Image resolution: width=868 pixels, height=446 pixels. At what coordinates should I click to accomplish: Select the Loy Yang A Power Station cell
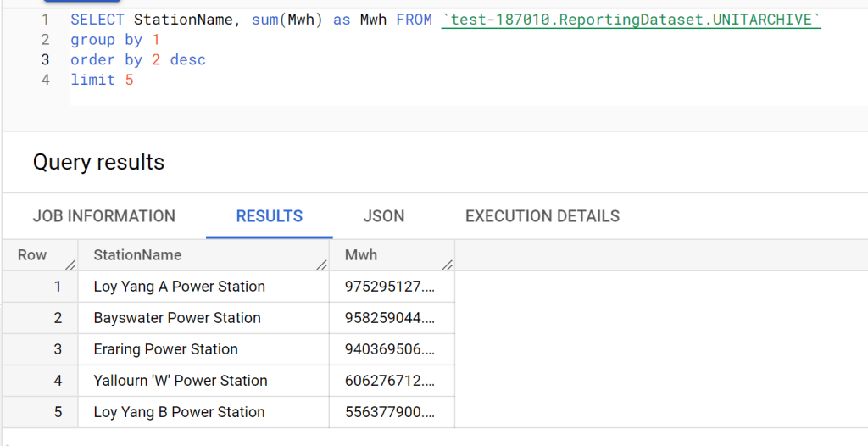(179, 287)
